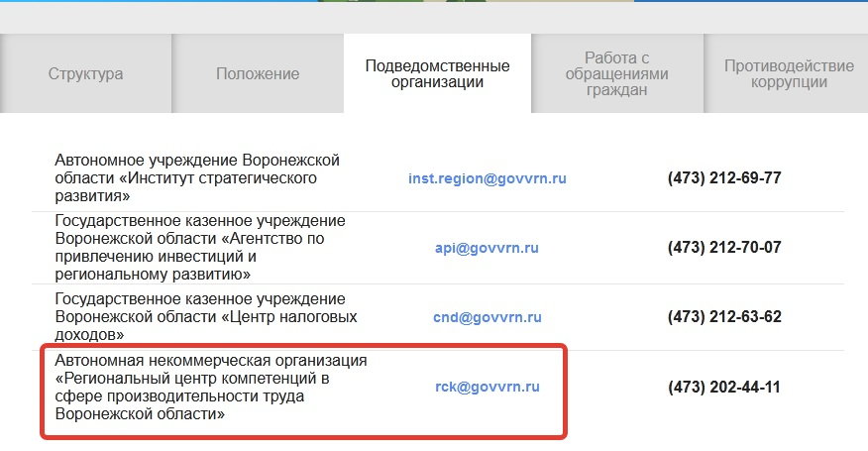Click the «Региональный центр компетенций» organization name
This screenshot has height=451, width=868.
click(211, 387)
